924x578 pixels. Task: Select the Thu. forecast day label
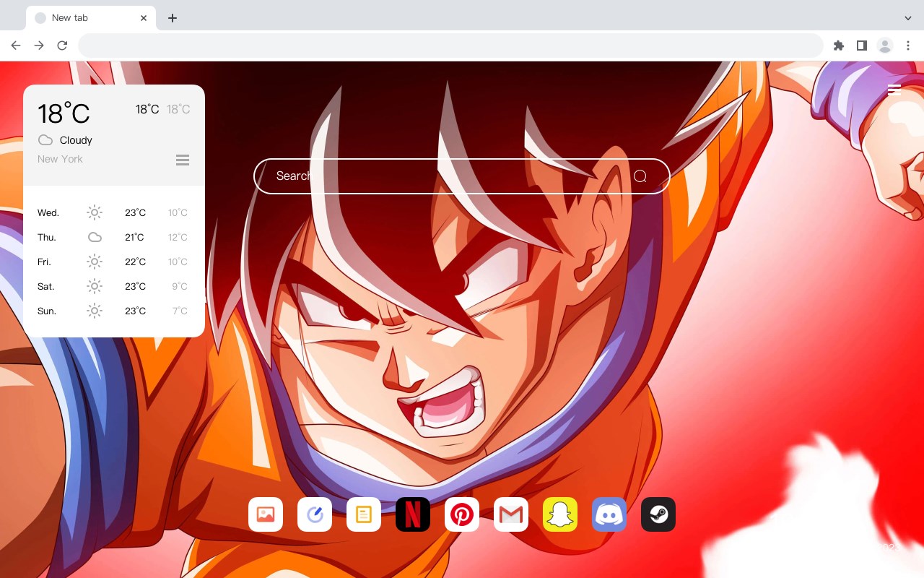47,237
